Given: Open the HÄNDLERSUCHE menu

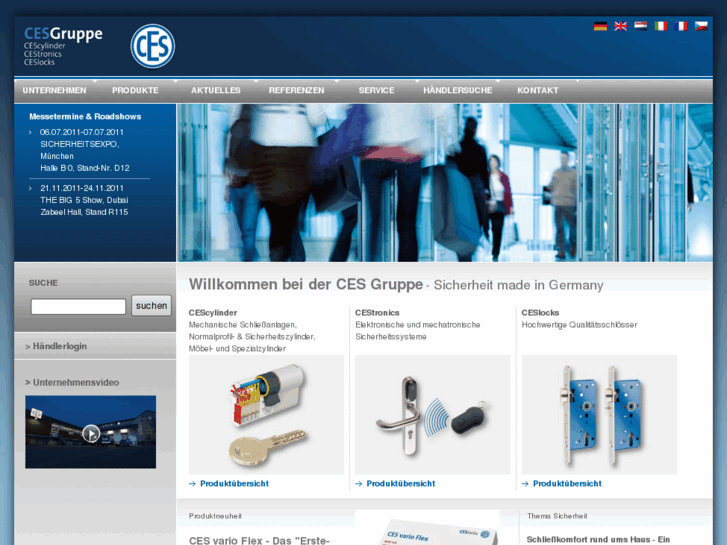Looking at the screenshot, I should point(458,90).
